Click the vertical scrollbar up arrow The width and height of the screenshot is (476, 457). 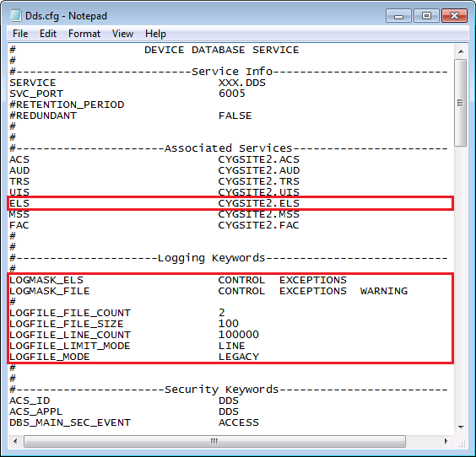pos(461,51)
